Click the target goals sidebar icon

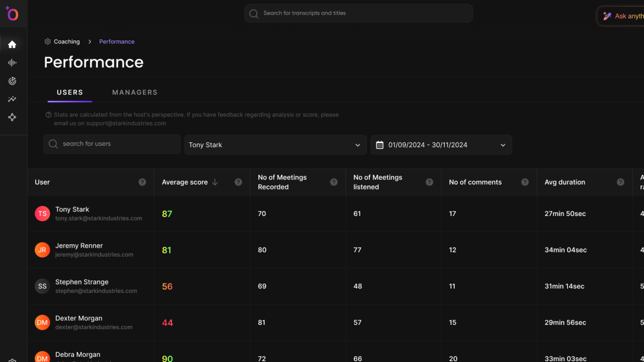pos(12,81)
